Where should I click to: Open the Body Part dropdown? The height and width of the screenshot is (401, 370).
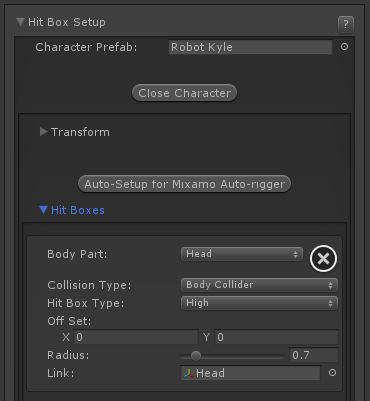pos(242,254)
